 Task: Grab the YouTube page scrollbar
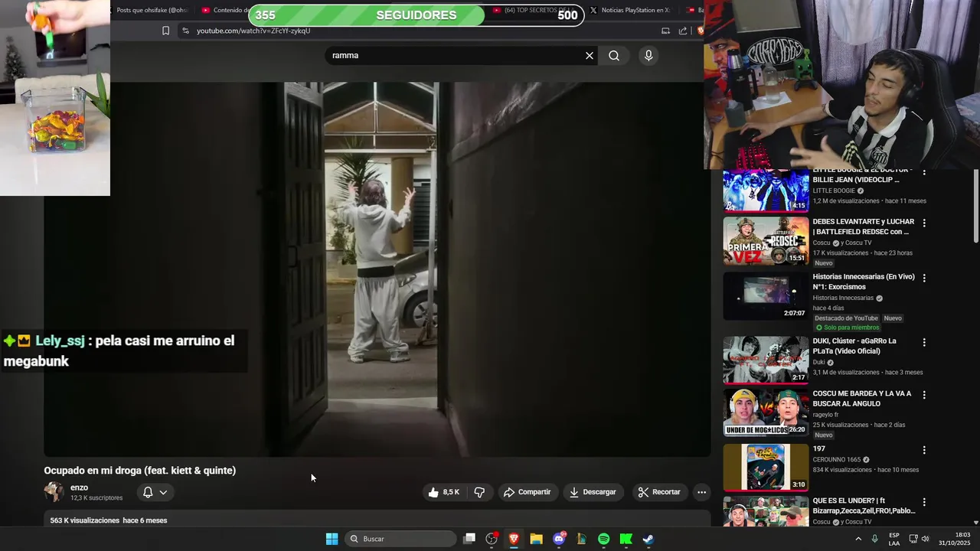point(976,207)
